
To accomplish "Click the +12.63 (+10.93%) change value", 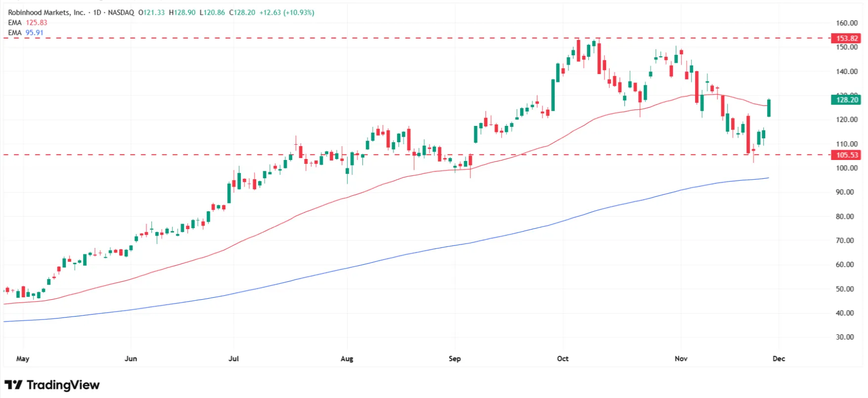I will point(287,12).
